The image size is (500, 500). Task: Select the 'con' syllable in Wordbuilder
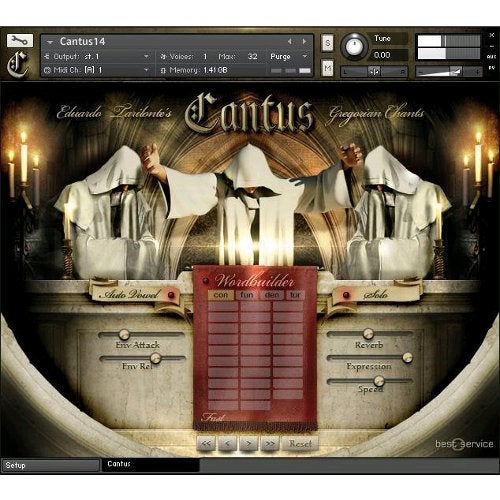(x=221, y=295)
